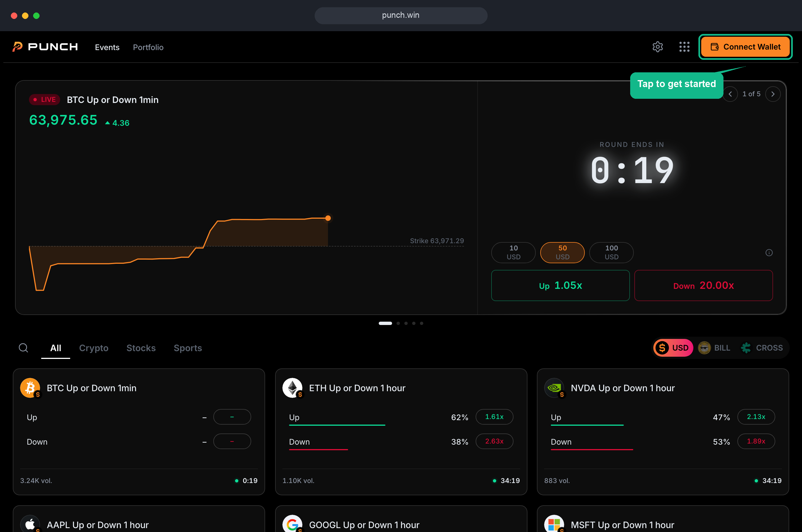The image size is (802, 532).
Task: Switch currency to CROSS
Action: pyautogui.click(x=762, y=348)
